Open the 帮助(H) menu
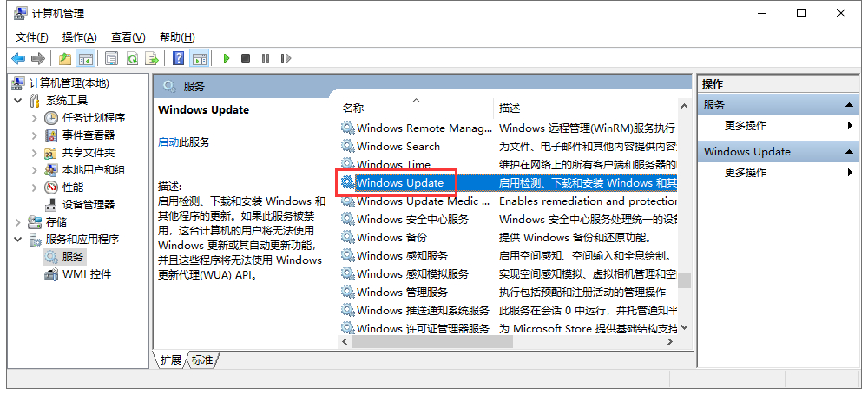Screen dimensions: 868x395 tap(177, 37)
